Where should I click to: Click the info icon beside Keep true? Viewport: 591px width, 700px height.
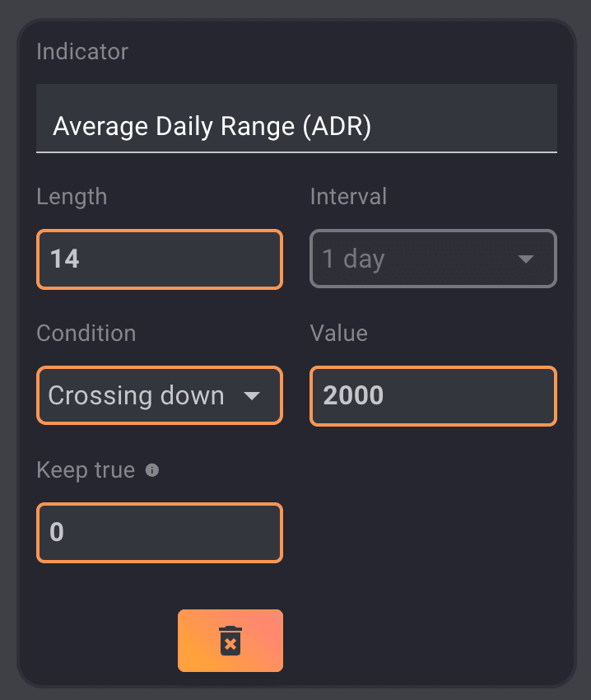click(151, 471)
